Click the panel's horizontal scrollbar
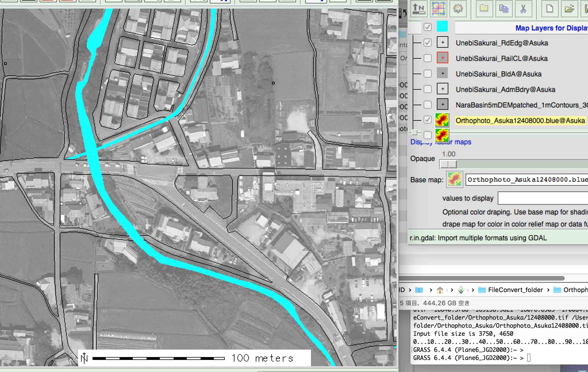Viewport: 588px width, 372px height. coord(482,278)
